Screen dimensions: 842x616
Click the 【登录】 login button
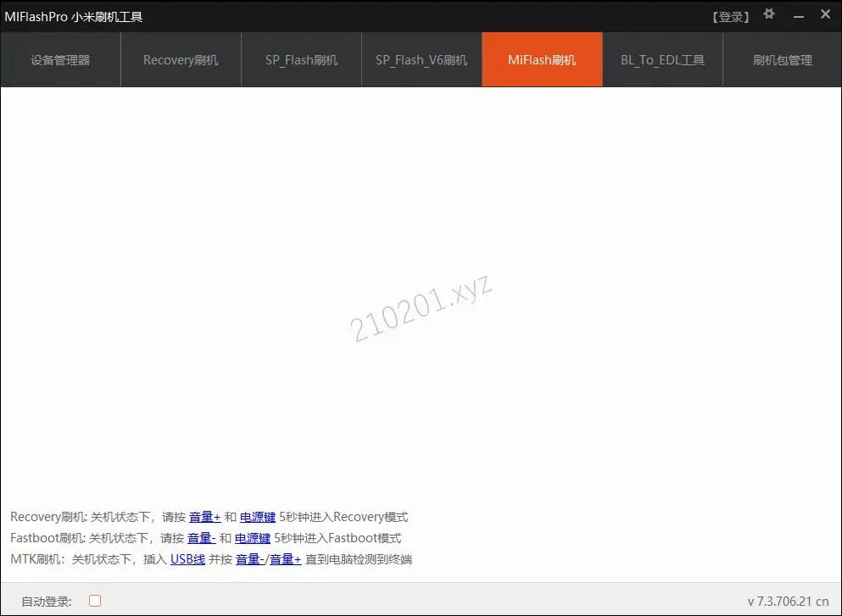(730, 17)
